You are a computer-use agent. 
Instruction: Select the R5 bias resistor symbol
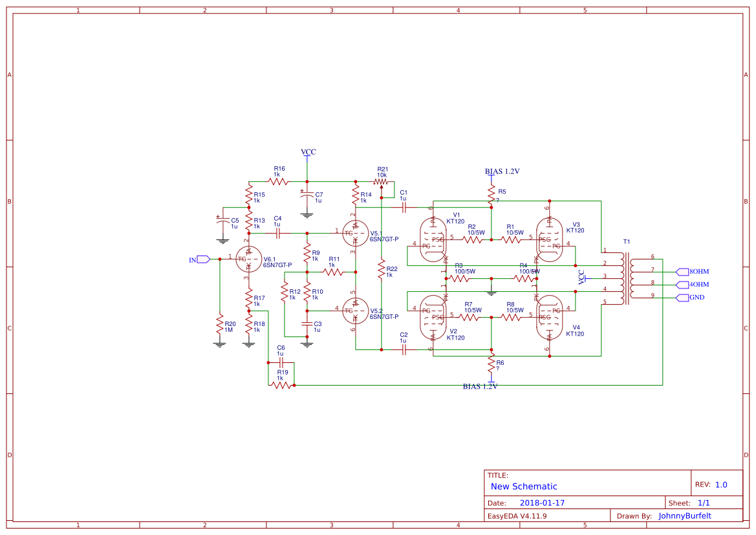[x=491, y=195]
